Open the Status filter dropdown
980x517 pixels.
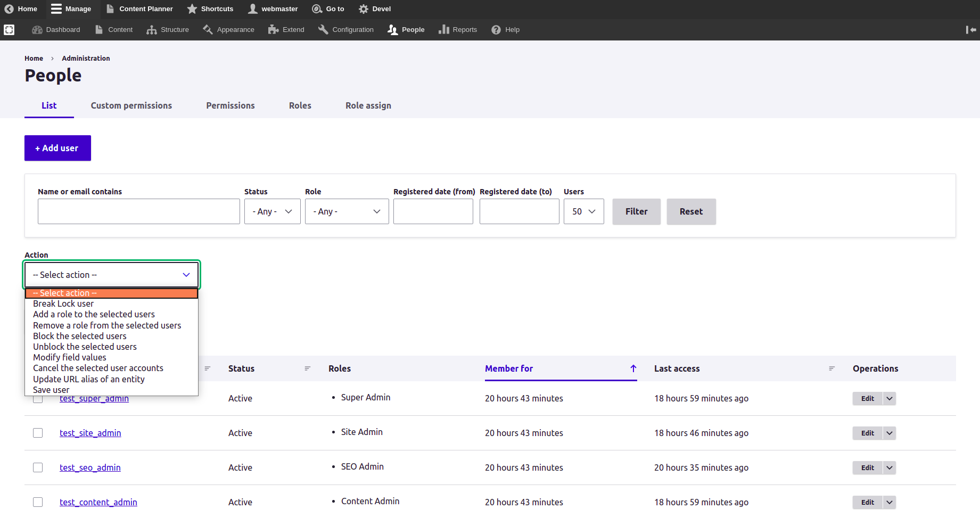click(272, 211)
